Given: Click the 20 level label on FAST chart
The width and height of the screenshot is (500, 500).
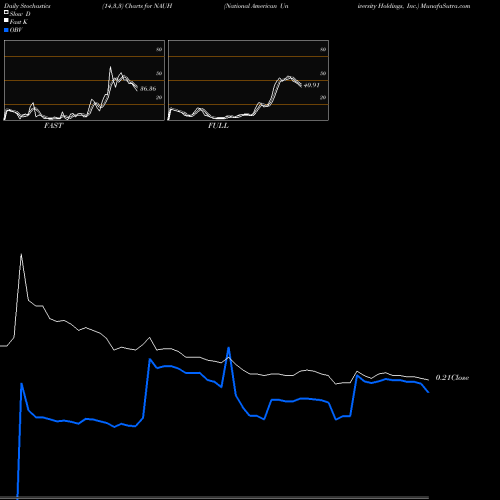Looking at the screenshot, I should click(x=159, y=97).
